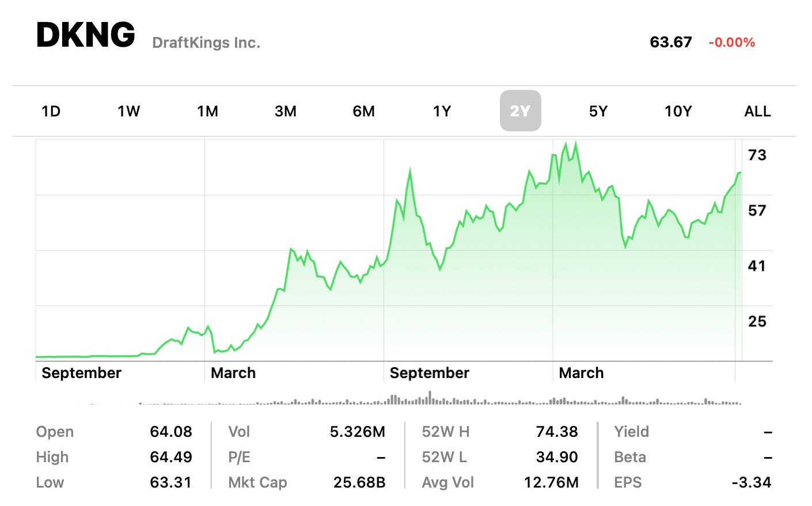
Task: Click the Mkt Cap value 25.68B
Action: tap(359, 482)
